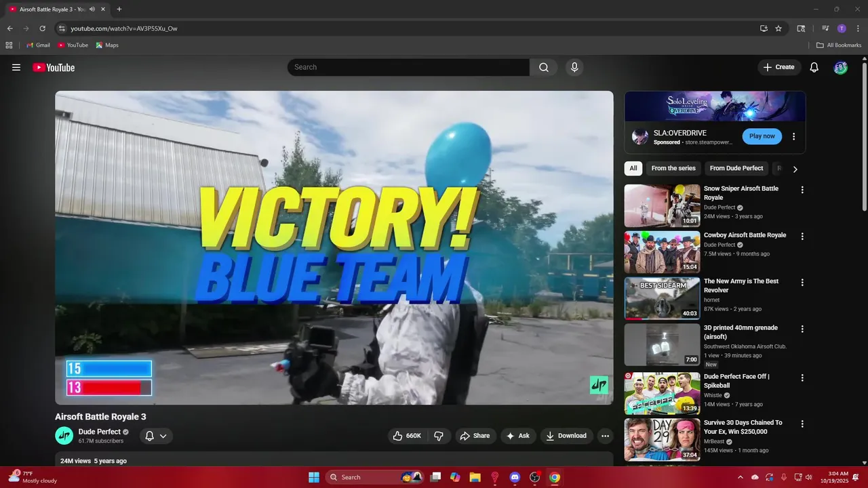Open the Snow Sniper Airsoft thumbnail

(x=663, y=205)
